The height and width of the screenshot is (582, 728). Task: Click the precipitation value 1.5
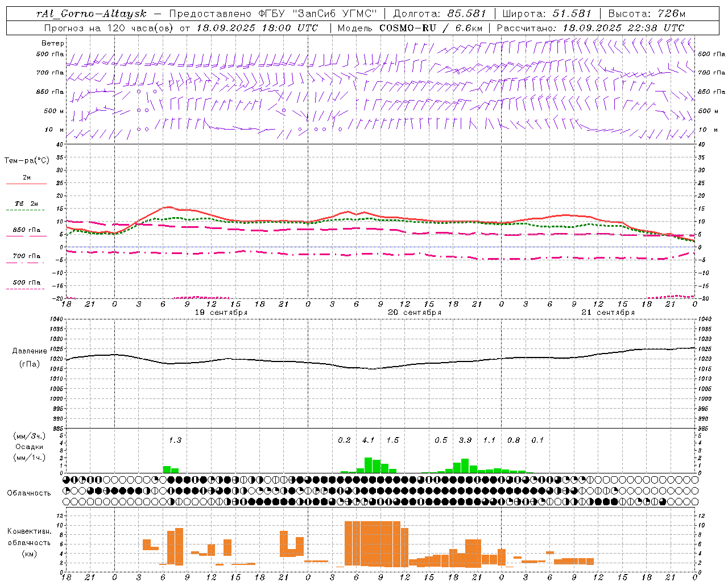392,440
